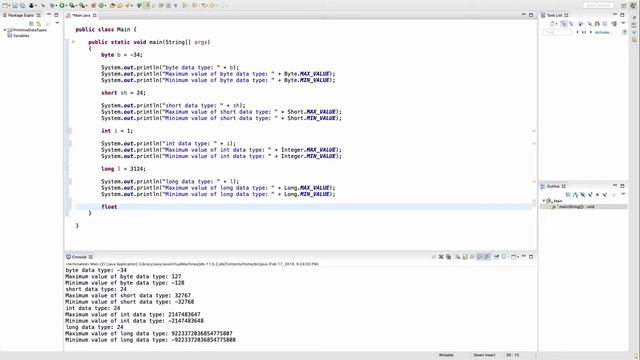Click the Save All toolbar icon
Image resolution: width=640 pixels, height=360 pixels.
click(22, 6)
